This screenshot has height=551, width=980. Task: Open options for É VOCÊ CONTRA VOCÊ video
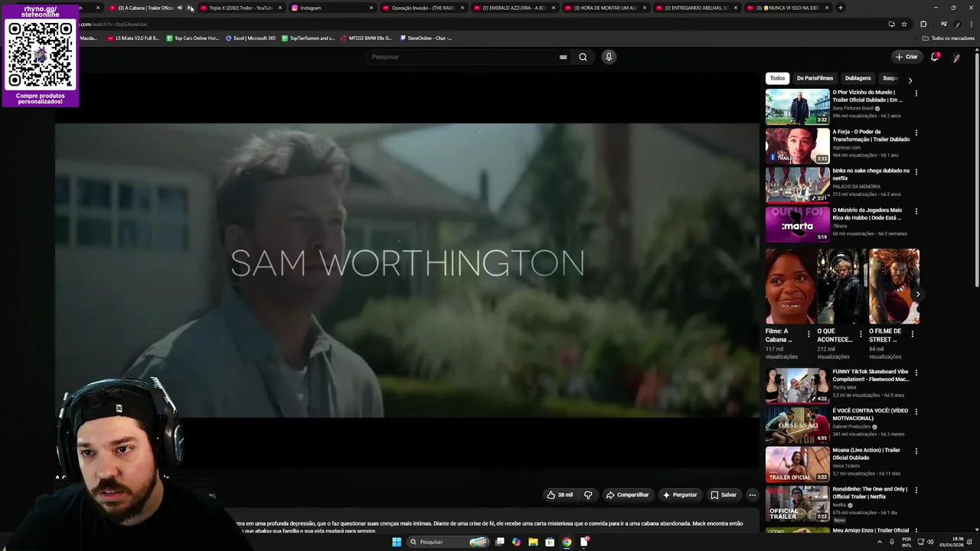point(916,412)
